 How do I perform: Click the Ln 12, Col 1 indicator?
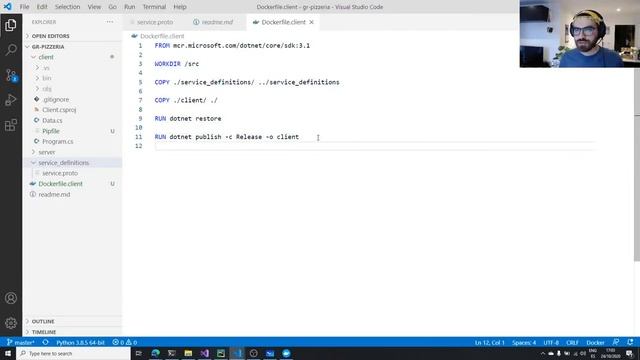(x=489, y=342)
